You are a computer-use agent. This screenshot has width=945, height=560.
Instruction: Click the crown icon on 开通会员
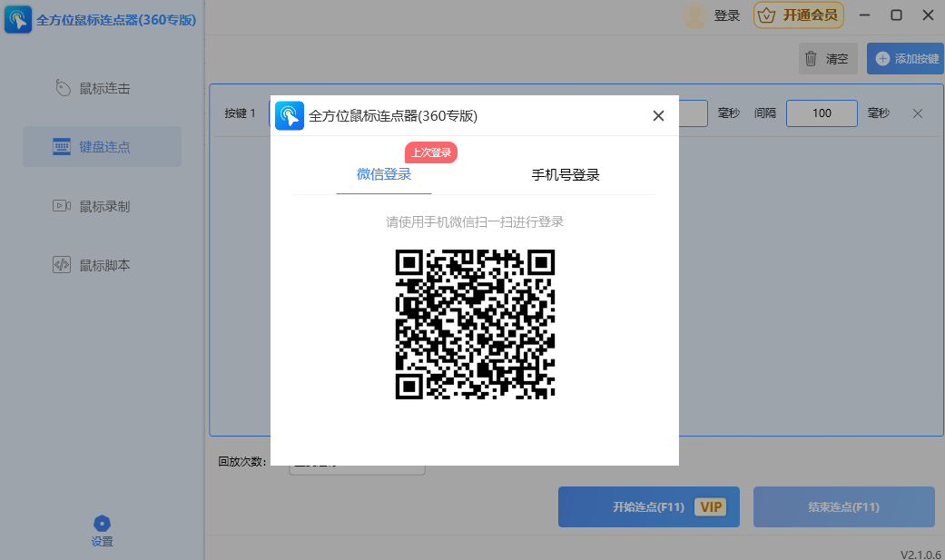click(x=764, y=15)
